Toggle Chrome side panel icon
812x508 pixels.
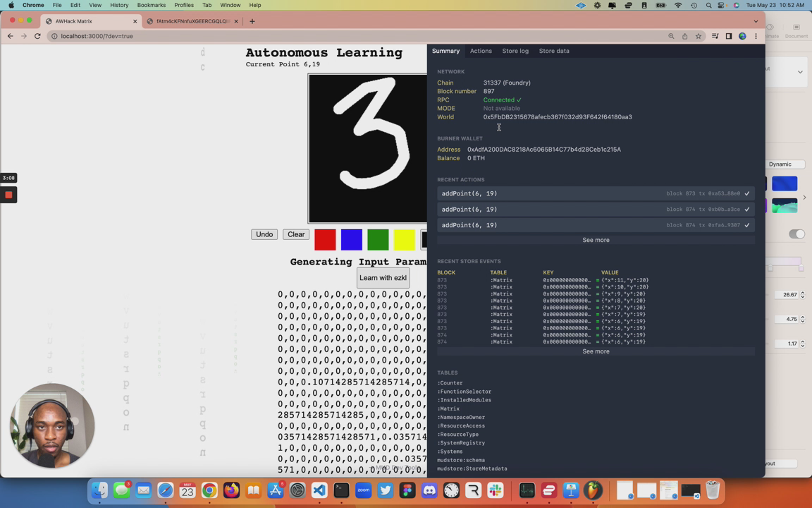click(729, 36)
